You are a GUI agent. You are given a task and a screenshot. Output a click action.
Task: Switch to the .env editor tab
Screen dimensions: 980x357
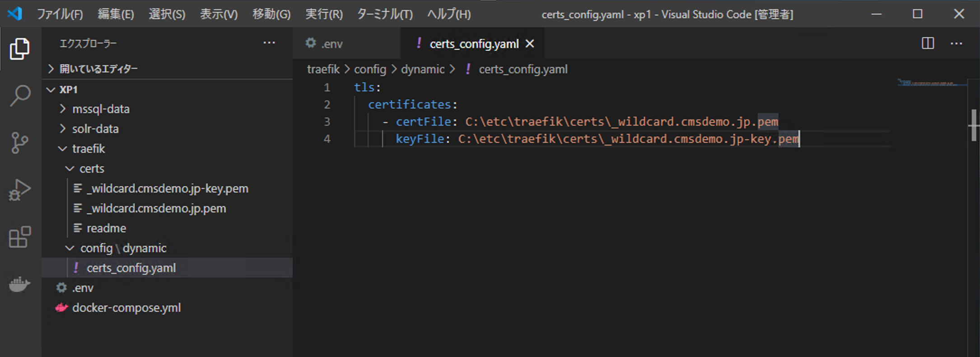point(346,44)
